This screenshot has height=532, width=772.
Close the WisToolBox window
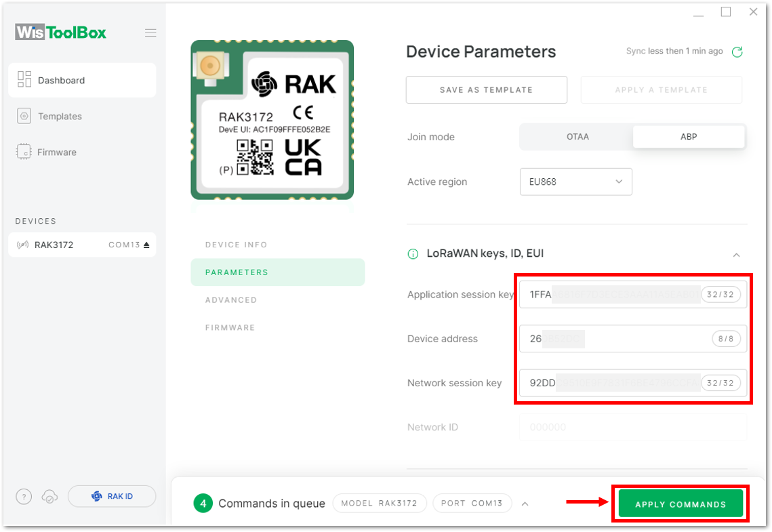click(x=753, y=12)
